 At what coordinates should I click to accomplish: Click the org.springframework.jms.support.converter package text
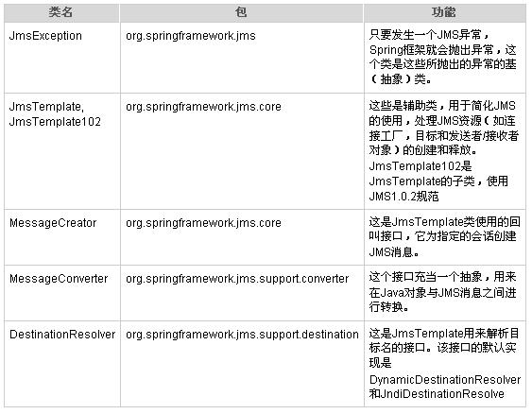pyautogui.click(x=237, y=279)
